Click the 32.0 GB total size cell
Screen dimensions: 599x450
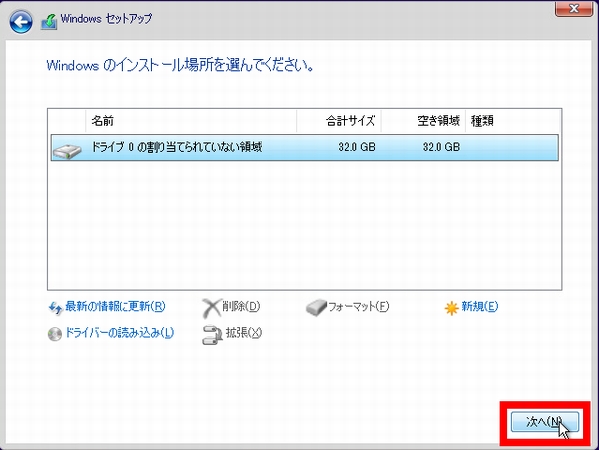[357, 147]
